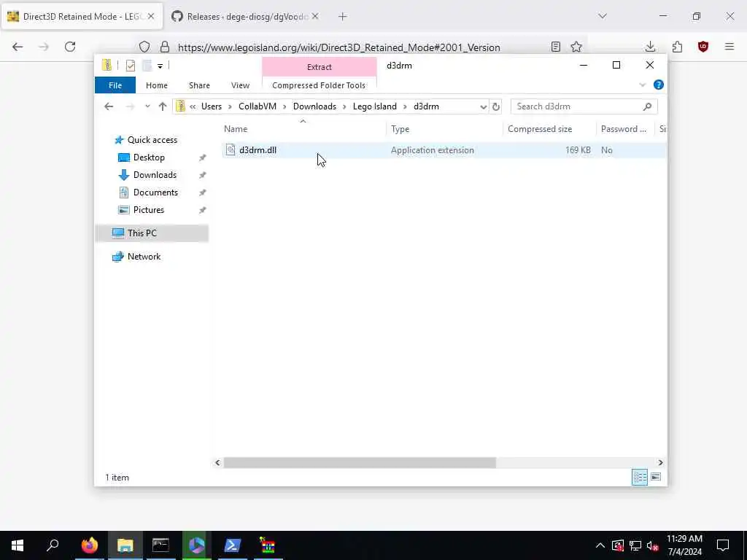Expand the ribbon with the chevron
Viewport: 747px width, 560px height.
pos(642,85)
